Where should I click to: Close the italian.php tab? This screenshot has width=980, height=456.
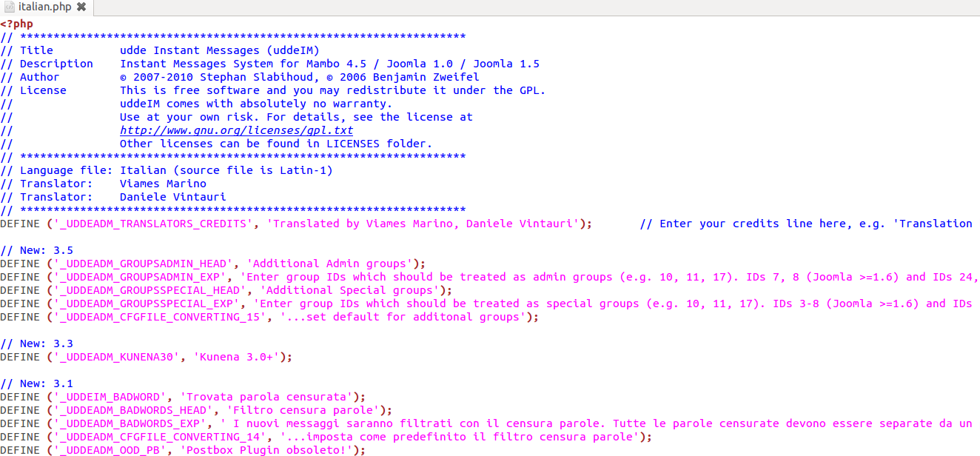tap(81, 7)
